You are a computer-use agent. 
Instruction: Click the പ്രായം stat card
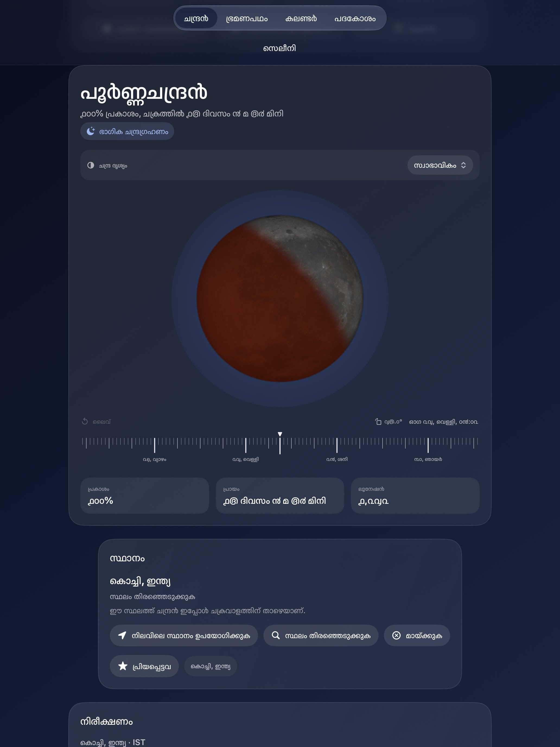(280, 495)
